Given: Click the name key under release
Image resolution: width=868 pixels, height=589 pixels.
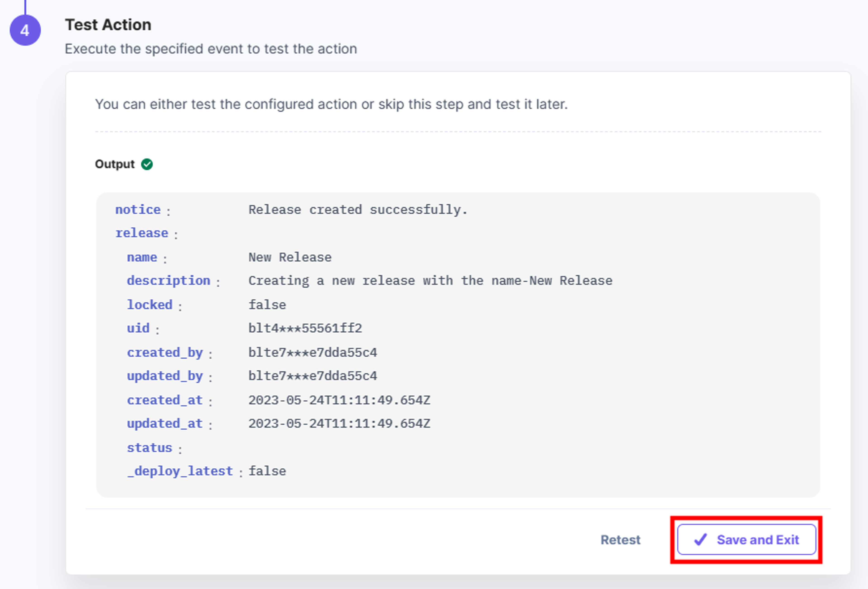Looking at the screenshot, I should click(142, 257).
